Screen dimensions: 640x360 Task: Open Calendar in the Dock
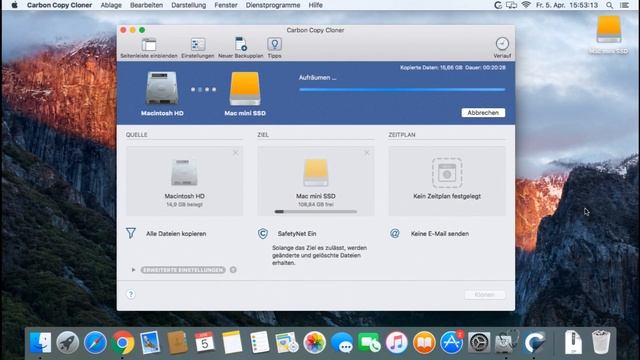point(204,342)
